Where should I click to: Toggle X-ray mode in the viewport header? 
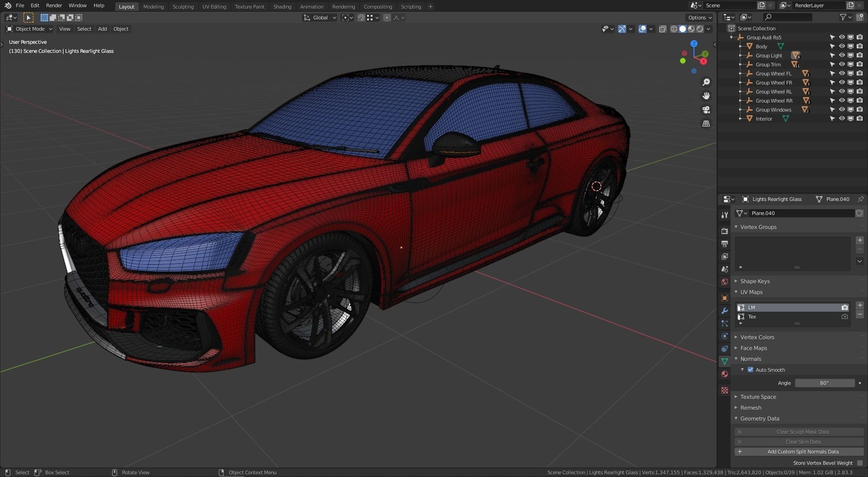tap(662, 29)
